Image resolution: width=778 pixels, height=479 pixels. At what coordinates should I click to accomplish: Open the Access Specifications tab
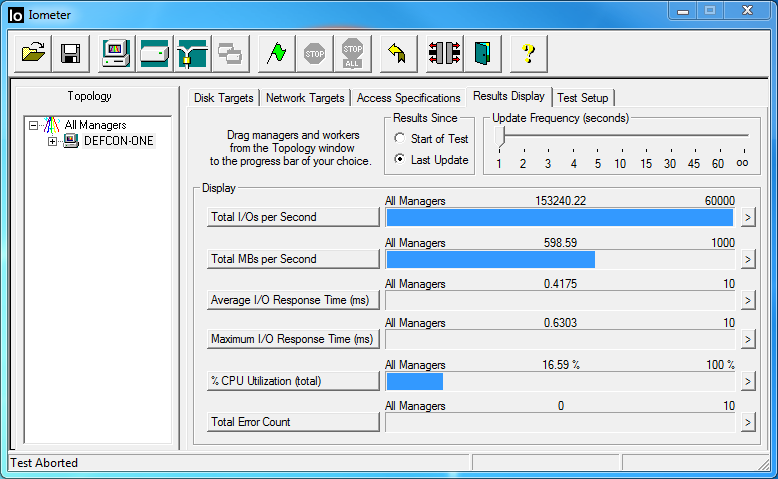coord(408,98)
